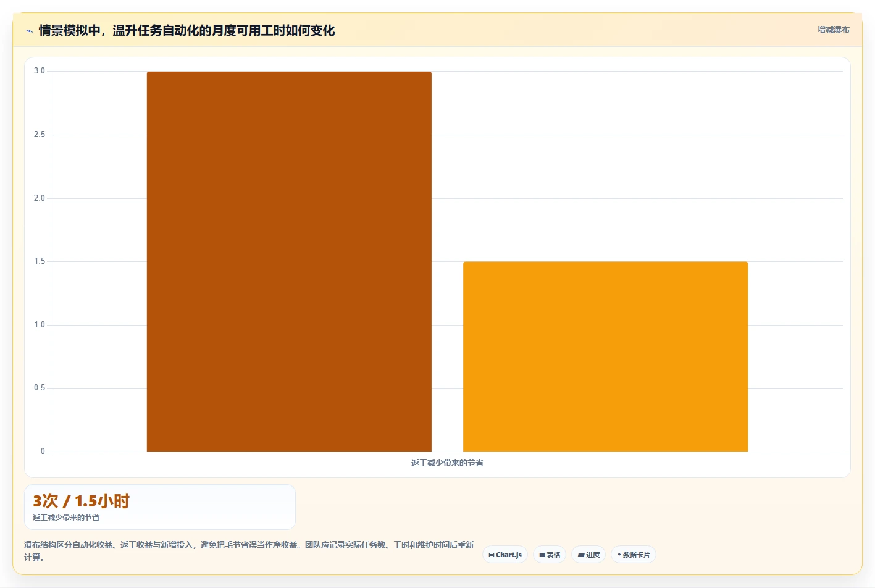Viewport: 875px width, 588px height.
Task: Select the 进度 tag chip
Action: click(588, 555)
